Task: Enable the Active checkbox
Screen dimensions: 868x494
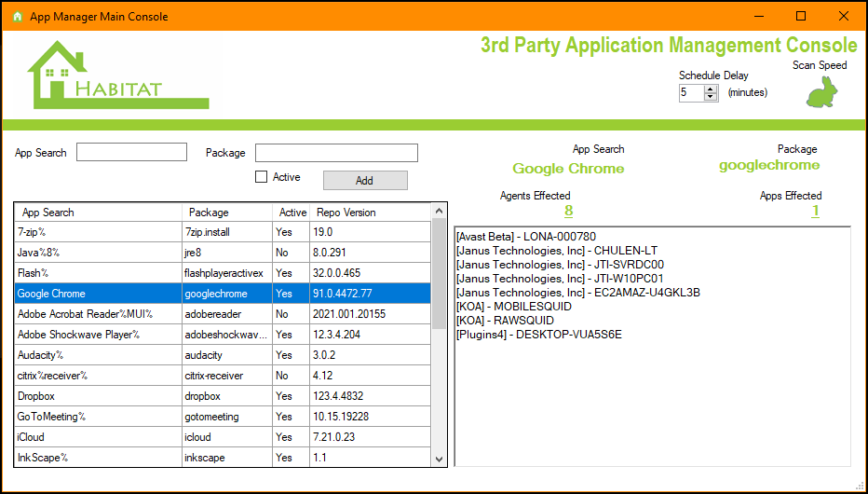Action: 261,177
